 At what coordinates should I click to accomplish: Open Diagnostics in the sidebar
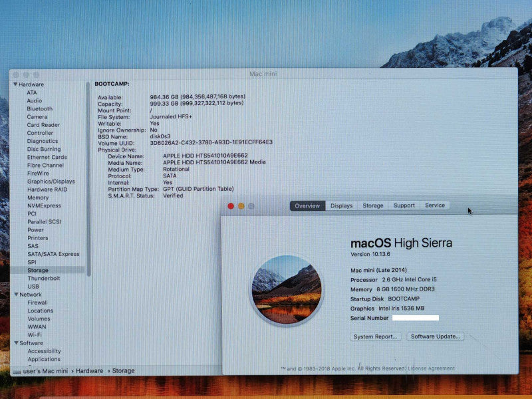(x=43, y=141)
